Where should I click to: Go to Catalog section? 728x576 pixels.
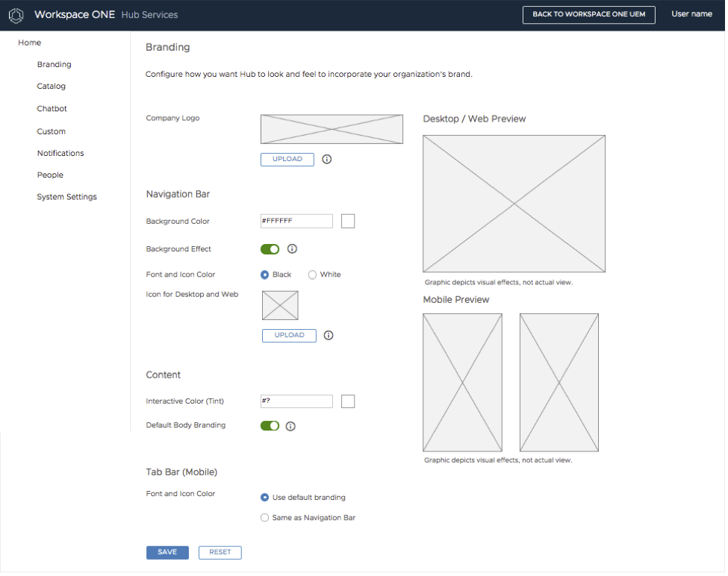tap(52, 87)
